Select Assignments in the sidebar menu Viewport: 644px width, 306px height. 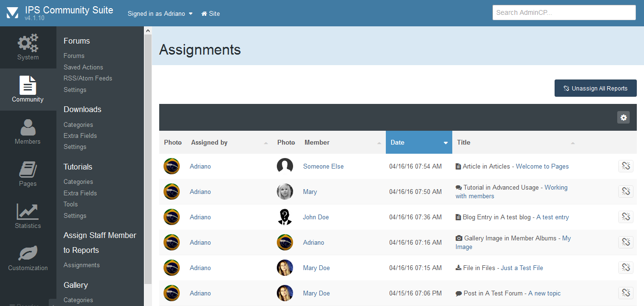click(x=82, y=265)
